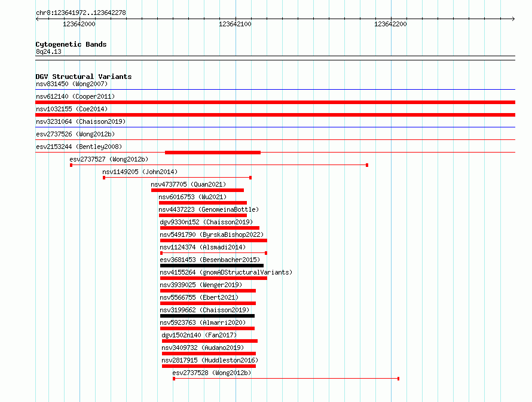Click the chr8:123641972..123642278 region label
The width and height of the screenshot is (532, 402).
click(x=81, y=13)
